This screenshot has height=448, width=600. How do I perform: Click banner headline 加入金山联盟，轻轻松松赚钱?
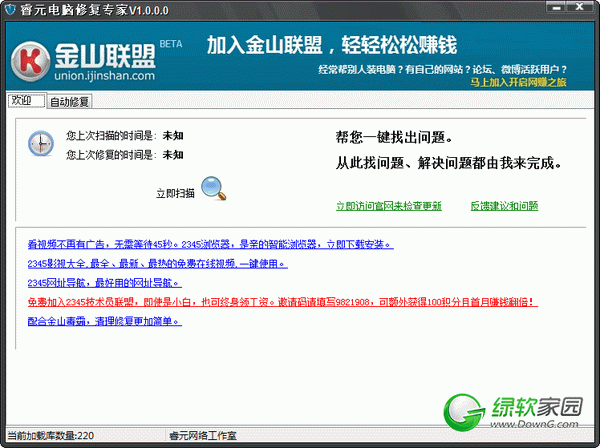click(332, 45)
